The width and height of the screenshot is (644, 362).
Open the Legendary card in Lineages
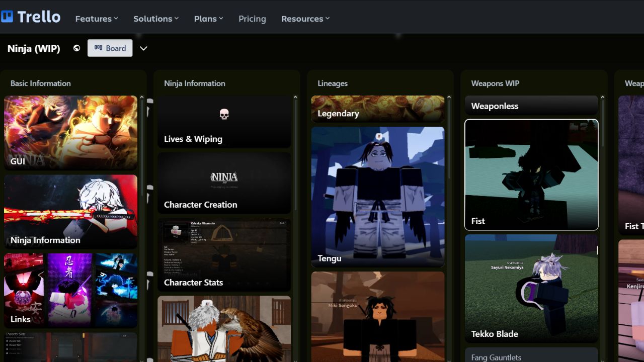(x=377, y=109)
